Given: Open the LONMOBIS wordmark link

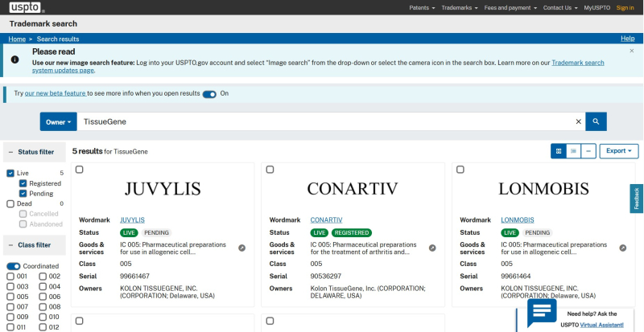Looking at the screenshot, I should point(517,220).
